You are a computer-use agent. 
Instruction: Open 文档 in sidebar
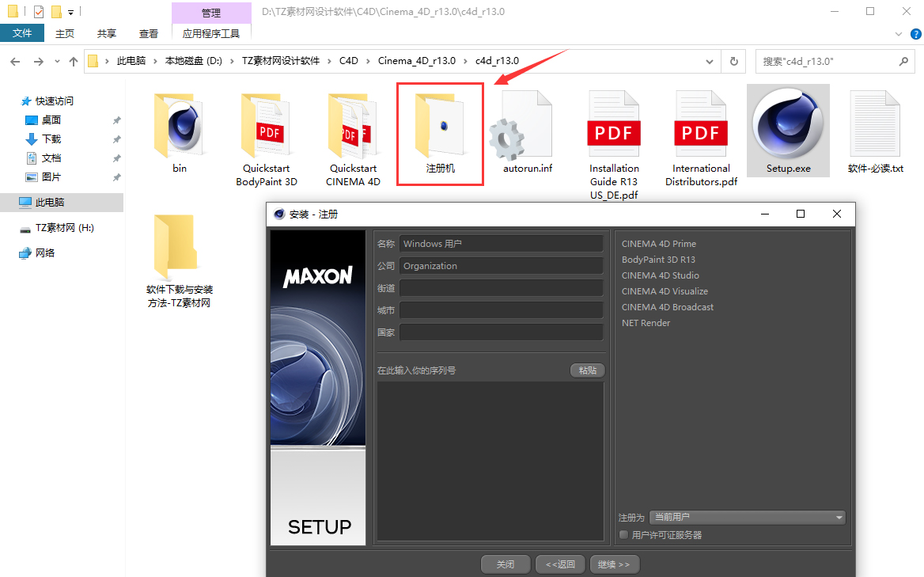pyautogui.click(x=51, y=158)
